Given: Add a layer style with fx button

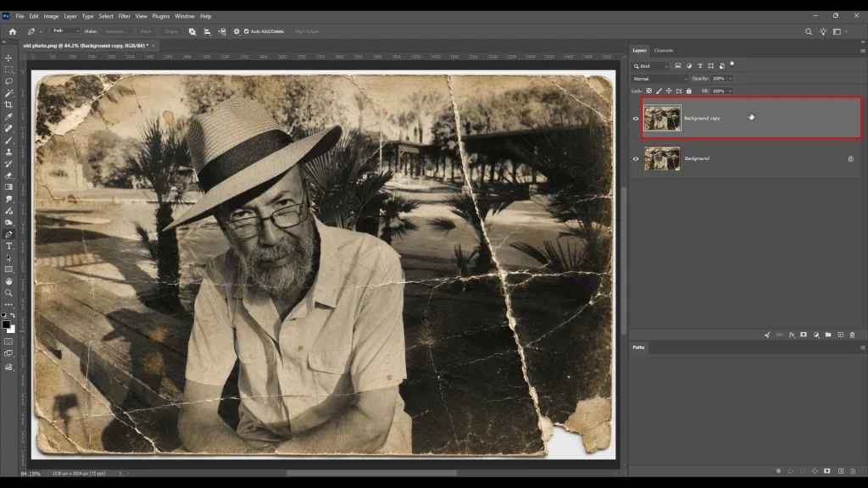Looking at the screenshot, I should [x=792, y=335].
